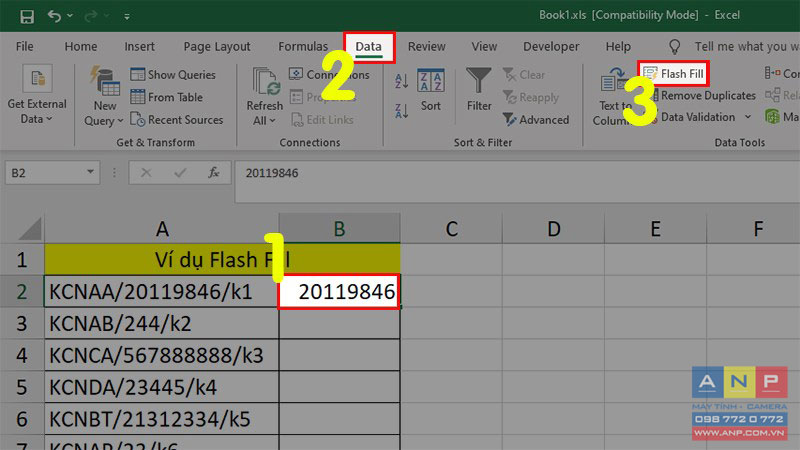The height and width of the screenshot is (450, 800).
Task: Toggle the Filter funnel button
Action: tap(479, 90)
